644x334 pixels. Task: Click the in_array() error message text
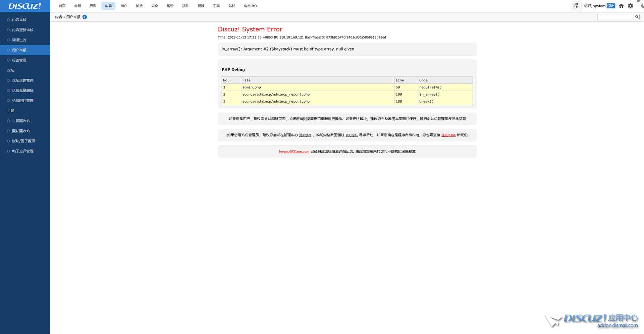tap(288, 49)
